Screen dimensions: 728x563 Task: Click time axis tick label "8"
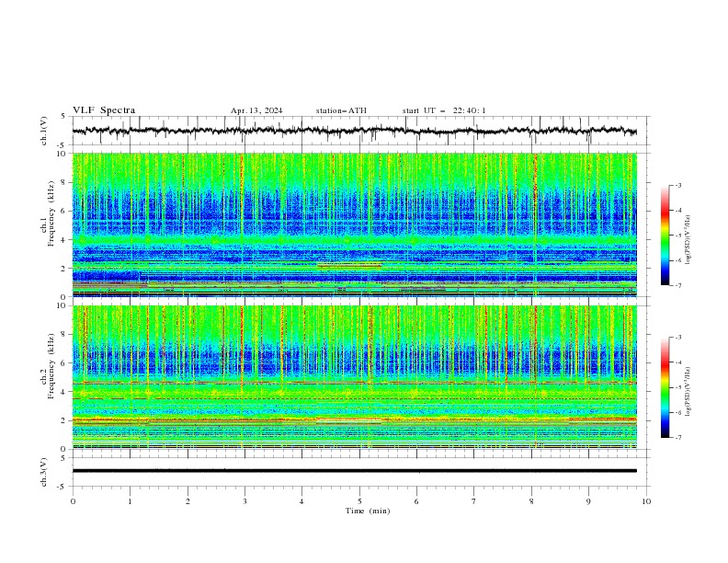point(531,501)
